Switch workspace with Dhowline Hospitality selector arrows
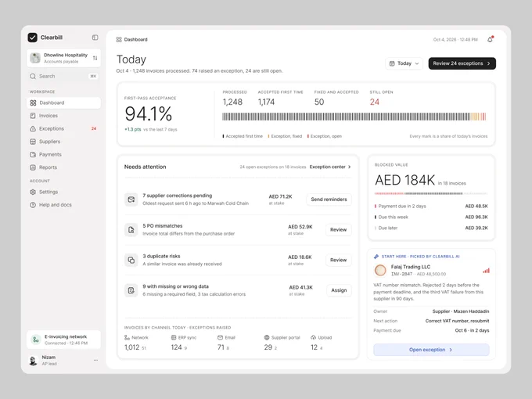Viewport: 532px width, 399px height. point(95,58)
